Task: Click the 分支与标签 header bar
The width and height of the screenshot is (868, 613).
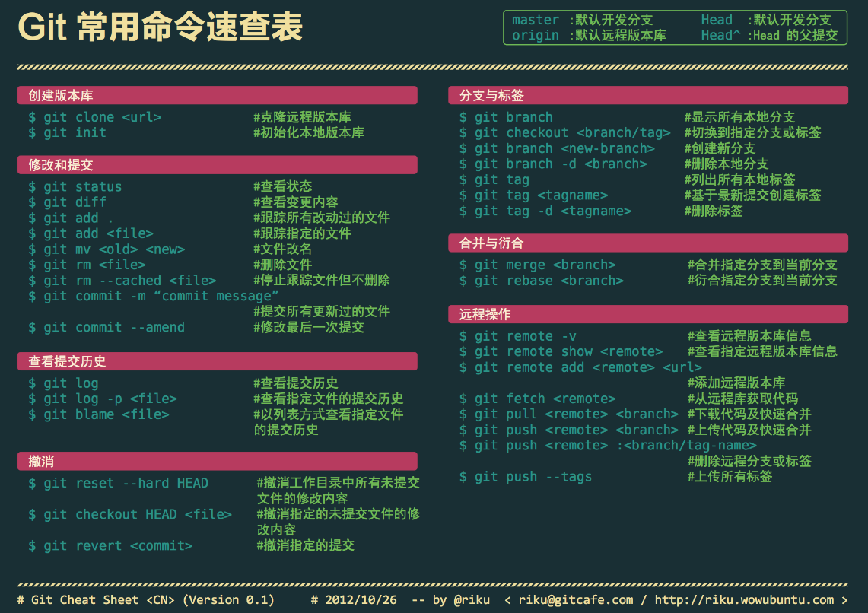Action: [648, 95]
